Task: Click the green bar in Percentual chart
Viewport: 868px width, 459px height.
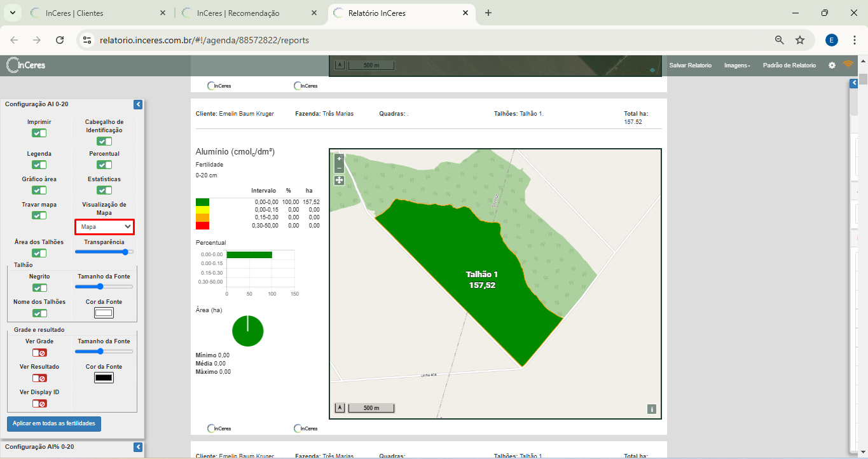Action: (249, 254)
